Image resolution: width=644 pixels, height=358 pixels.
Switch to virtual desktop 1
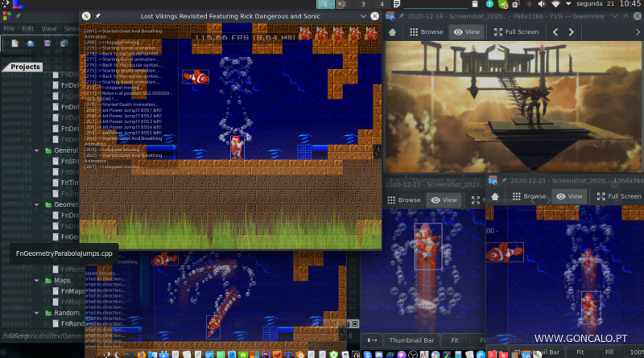(x=326, y=4)
